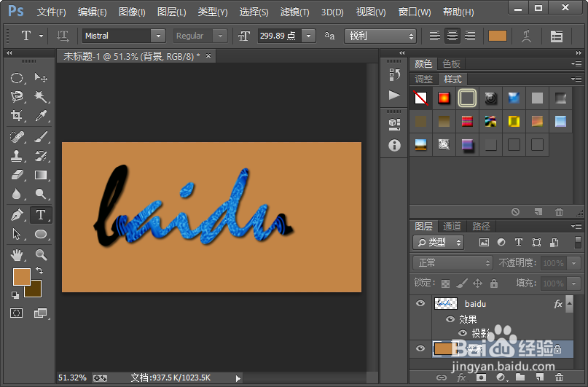Image resolution: width=588 pixels, height=387 pixels.
Task: Hide the layer effects (效果)
Action: click(x=450, y=319)
